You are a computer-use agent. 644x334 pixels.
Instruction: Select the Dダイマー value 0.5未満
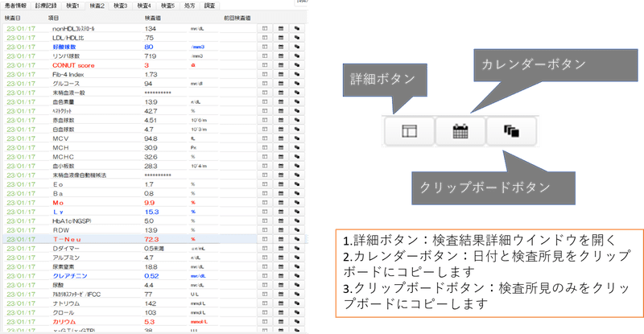click(154, 249)
